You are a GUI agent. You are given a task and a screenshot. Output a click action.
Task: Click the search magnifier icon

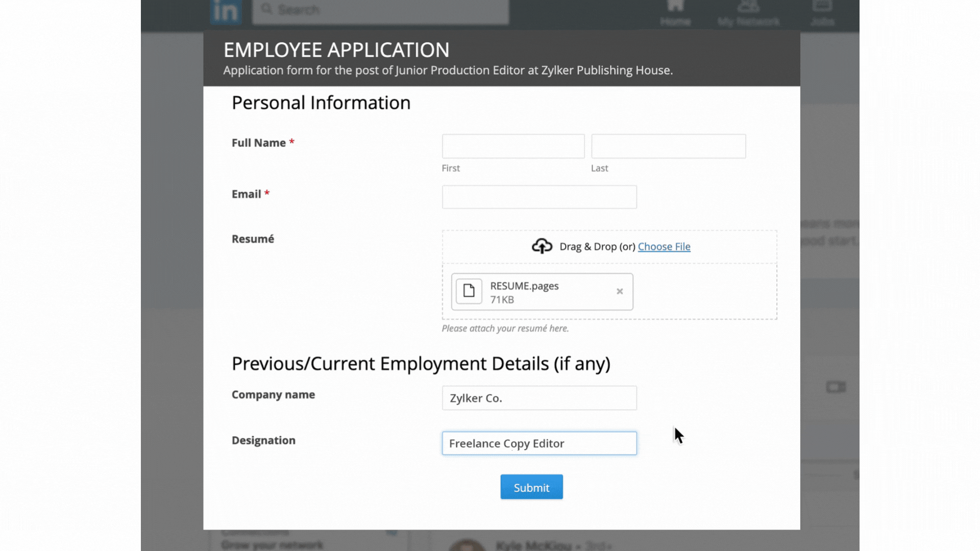pyautogui.click(x=266, y=9)
